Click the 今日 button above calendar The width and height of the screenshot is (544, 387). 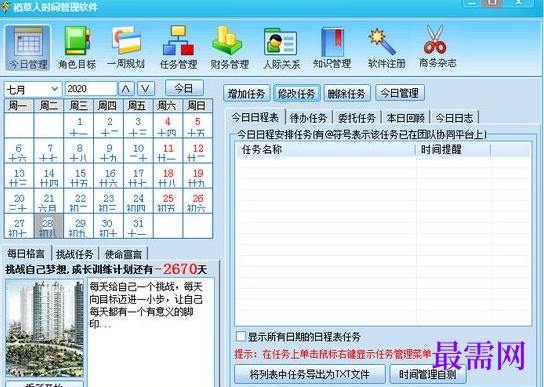coord(184,88)
